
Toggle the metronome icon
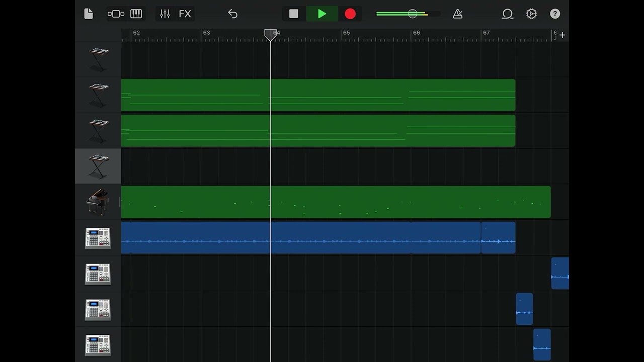click(x=457, y=14)
